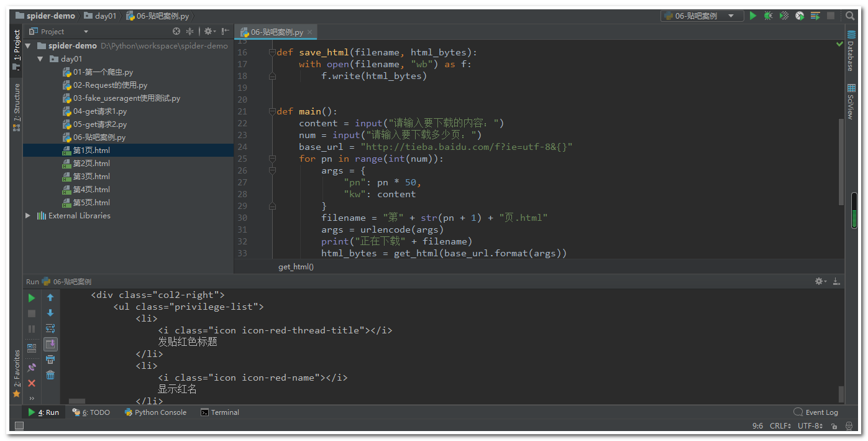
Task: Fold the save_html function at its gutter marker
Action: [x=272, y=52]
